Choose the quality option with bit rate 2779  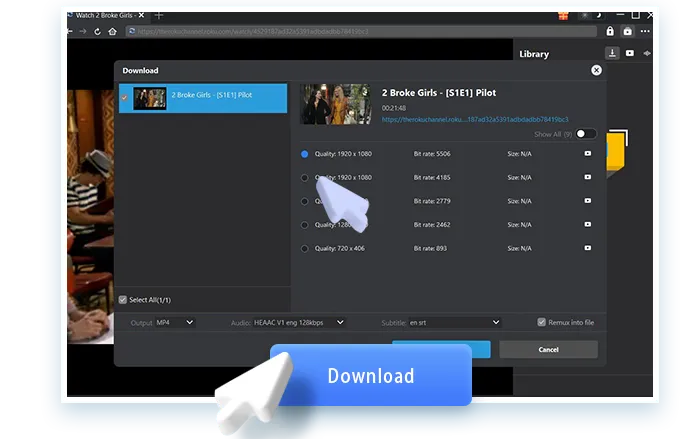click(304, 201)
